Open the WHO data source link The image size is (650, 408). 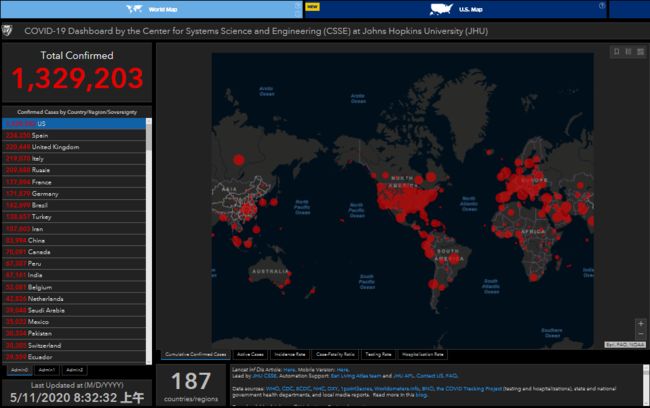272,389
